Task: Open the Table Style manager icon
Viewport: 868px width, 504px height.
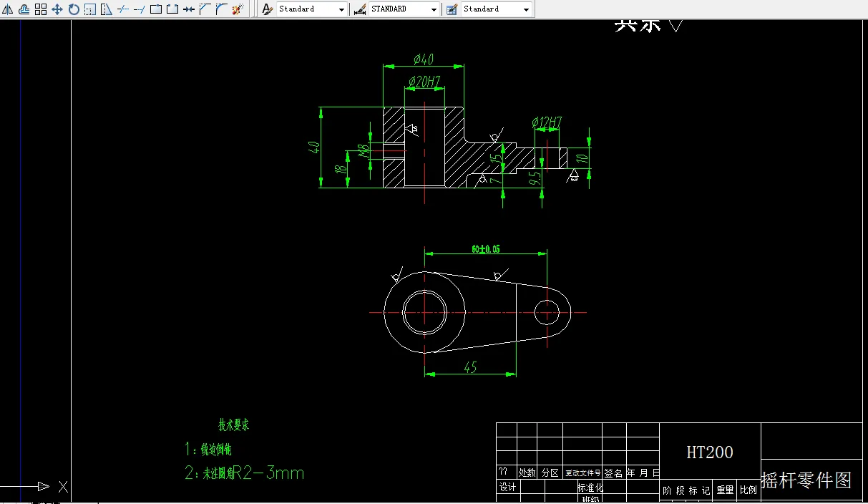Action: (x=452, y=9)
